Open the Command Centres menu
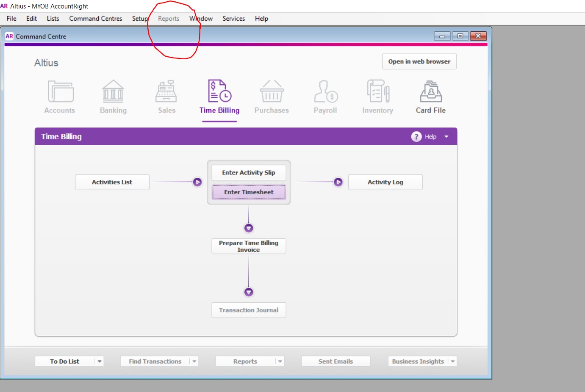This screenshot has width=585, height=392. pyautogui.click(x=96, y=19)
